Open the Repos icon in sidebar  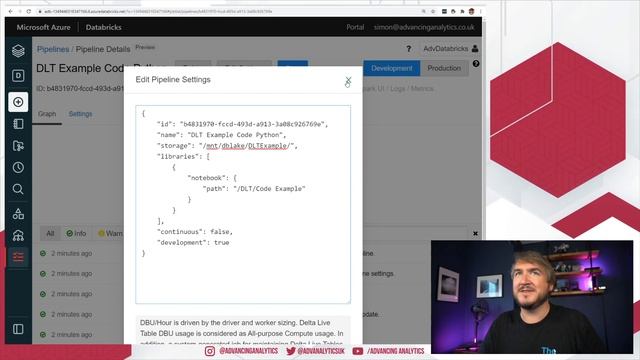(x=18, y=146)
